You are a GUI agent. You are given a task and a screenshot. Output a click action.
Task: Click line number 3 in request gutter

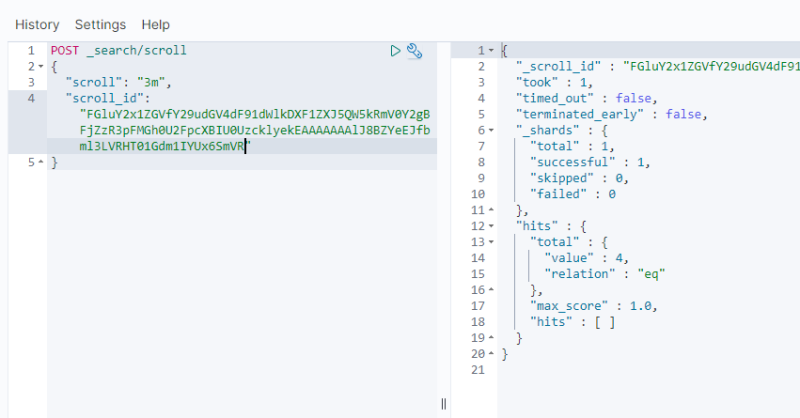click(31, 82)
